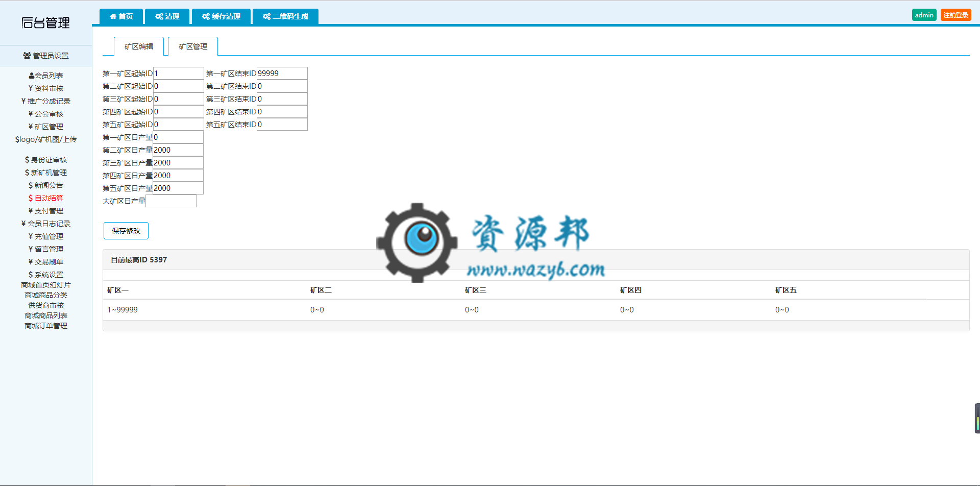Click the 第五矿区起始ID input field
980x486 pixels.
click(178, 125)
